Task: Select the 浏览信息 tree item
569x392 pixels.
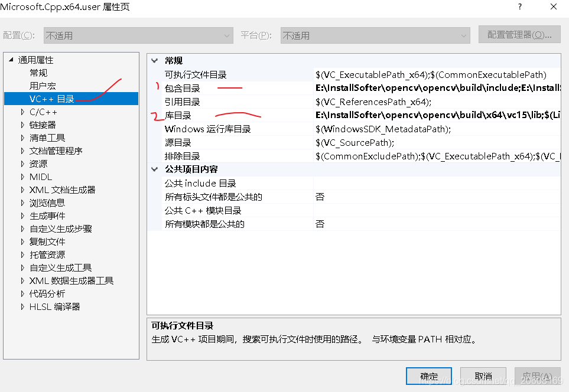Action: (x=47, y=202)
